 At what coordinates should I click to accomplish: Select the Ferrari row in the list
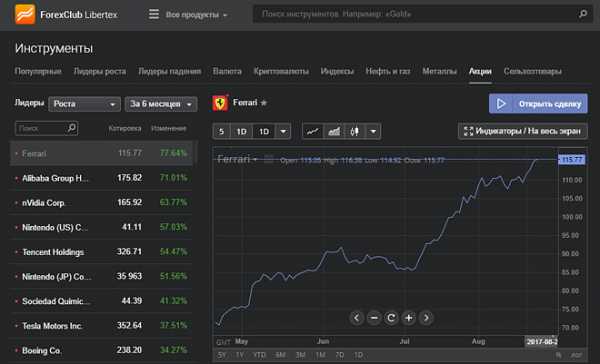[101, 153]
